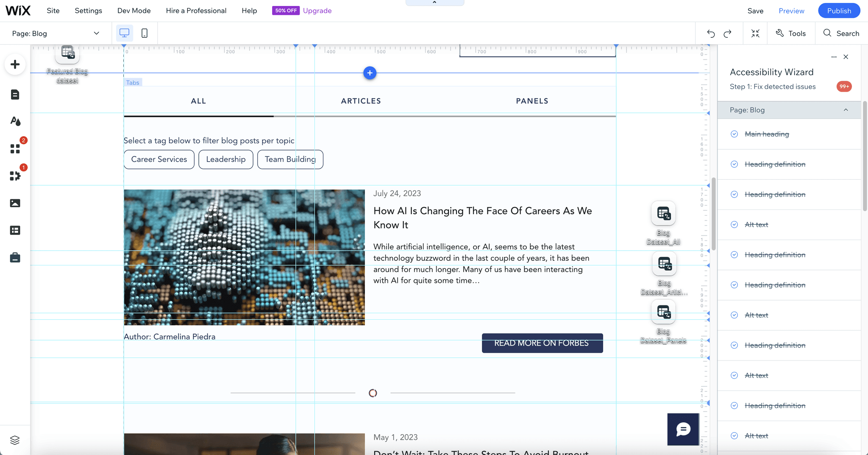
Task: Select the Blog Dataset_All database element
Action: point(663,213)
